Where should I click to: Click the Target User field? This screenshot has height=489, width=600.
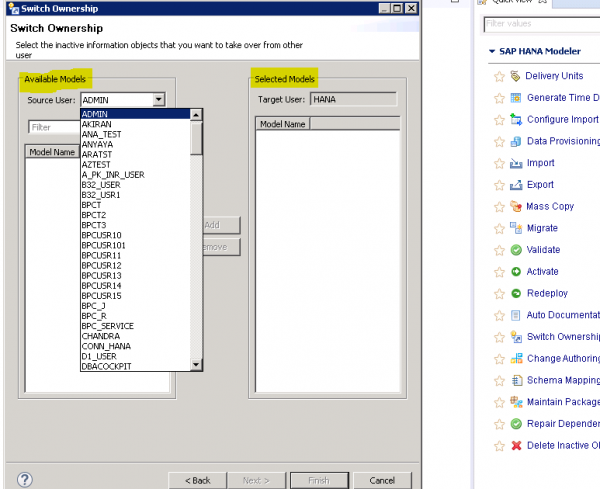(x=353, y=99)
